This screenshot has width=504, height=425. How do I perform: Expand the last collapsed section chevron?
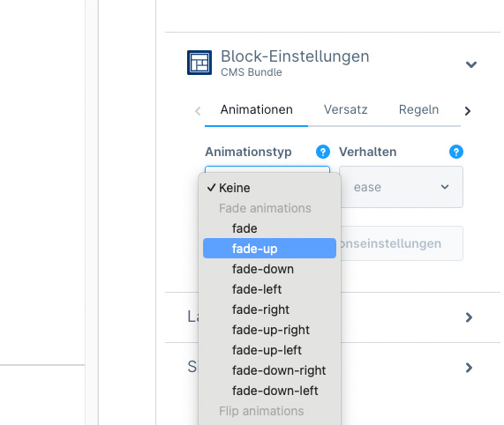tap(469, 368)
